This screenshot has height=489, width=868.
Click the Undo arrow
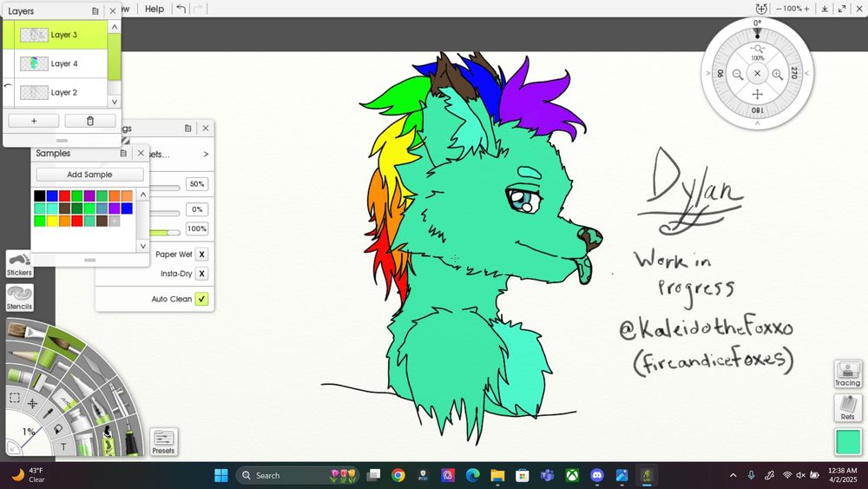pyautogui.click(x=181, y=9)
